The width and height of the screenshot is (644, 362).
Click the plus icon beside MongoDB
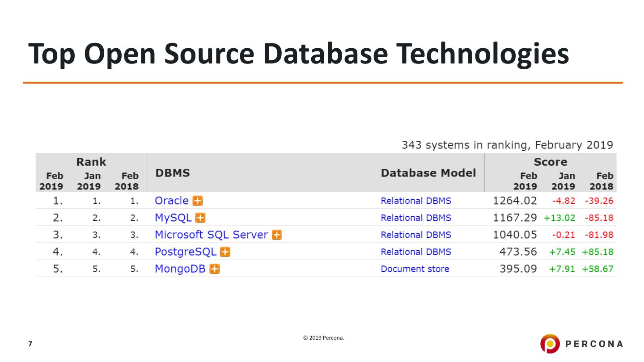coord(215,269)
